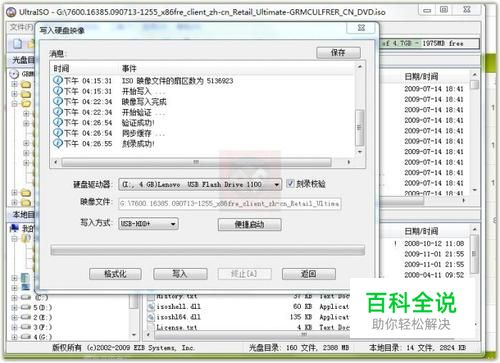The height and width of the screenshot is (363, 500).
Task: Click the 便捷启动 button
Action: pyautogui.click(x=249, y=224)
